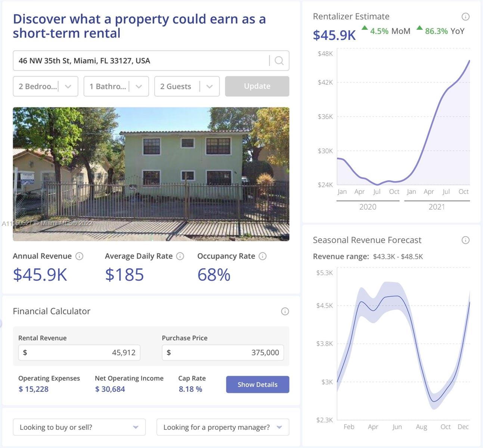483x448 pixels.
Task: Expand 'Looking for a property manager?' dropdown
Action: 223,427
